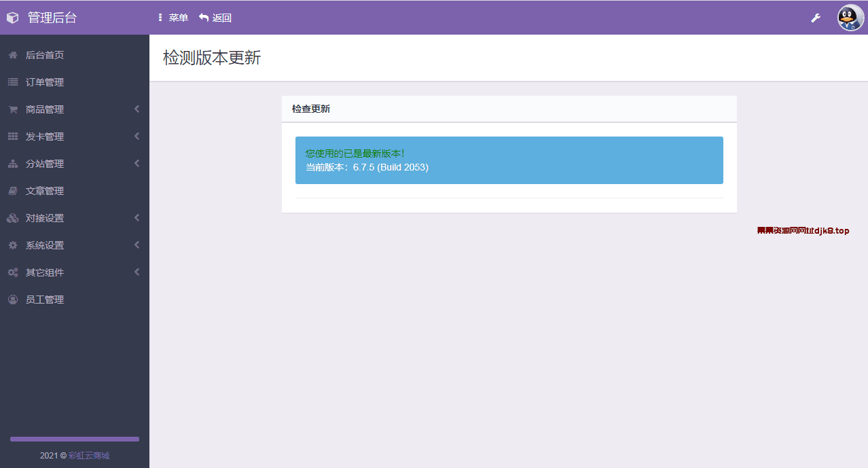
Task: Click the cube logo beside 管理后台
Action: 12,17
